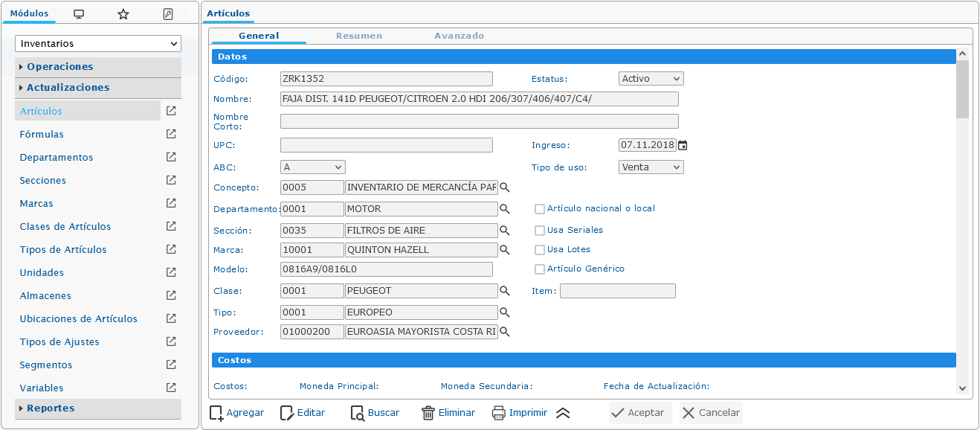Check Artículo Genérico option

pyautogui.click(x=540, y=269)
